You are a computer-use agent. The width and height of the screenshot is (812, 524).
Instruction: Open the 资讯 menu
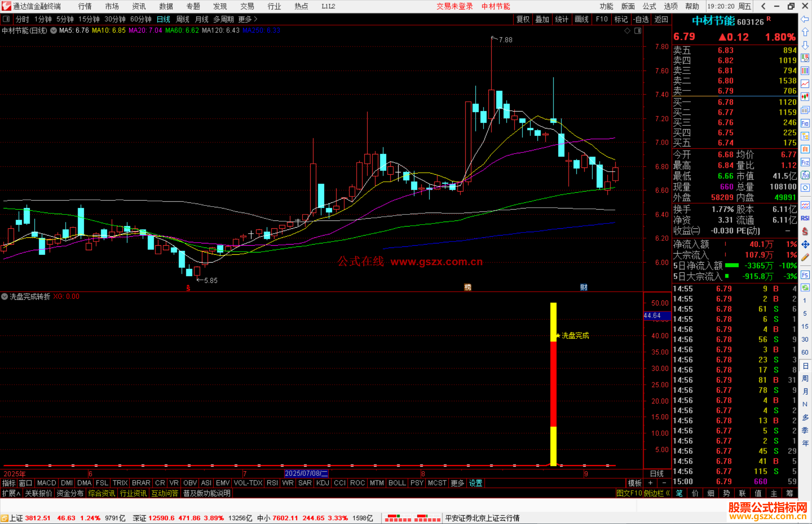139,6
